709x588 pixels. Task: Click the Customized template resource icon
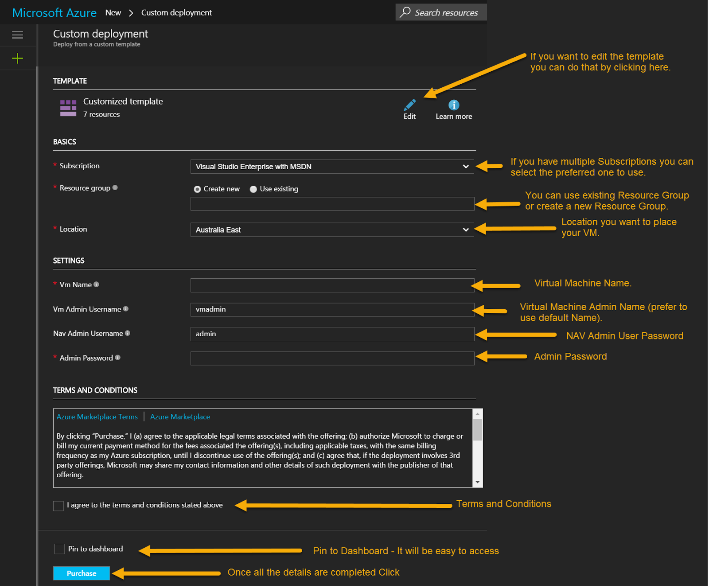pyautogui.click(x=68, y=108)
